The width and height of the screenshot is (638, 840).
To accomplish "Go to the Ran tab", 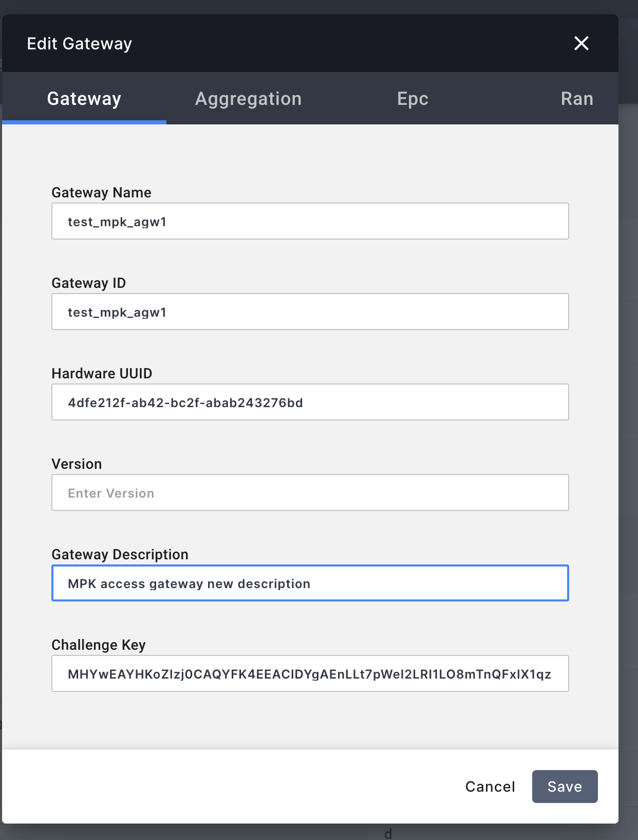I will coord(577,98).
